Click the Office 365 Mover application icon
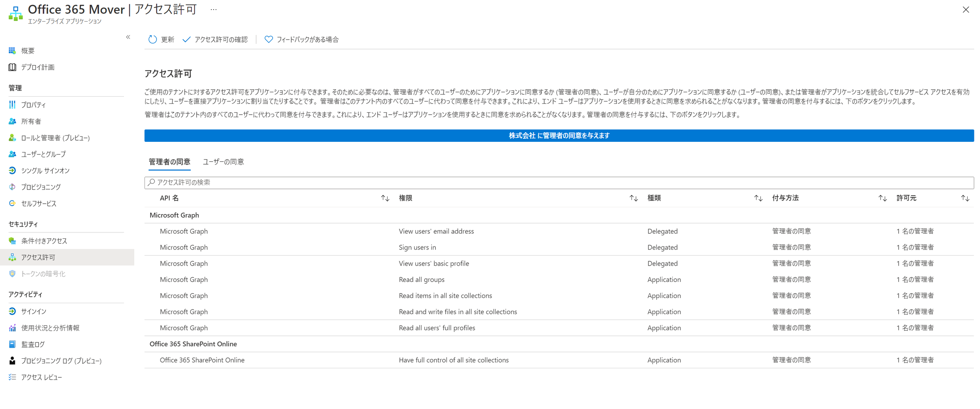The height and width of the screenshot is (409, 980). coord(16,14)
